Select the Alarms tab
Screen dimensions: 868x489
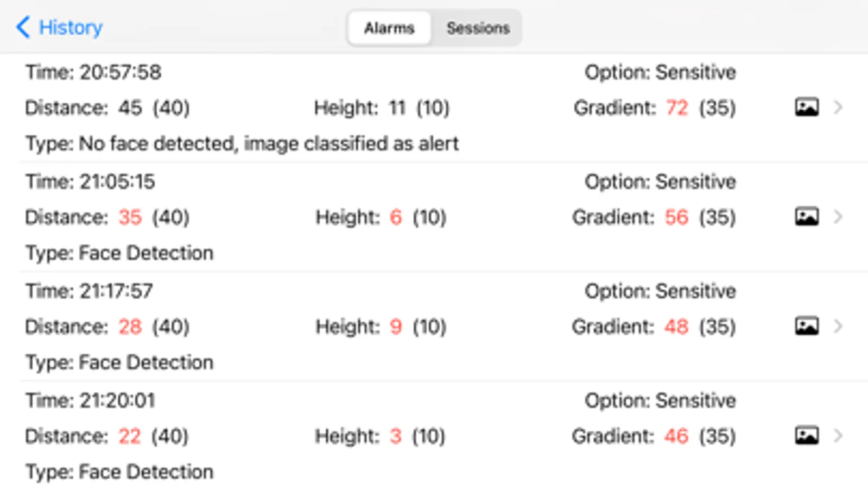tap(389, 28)
